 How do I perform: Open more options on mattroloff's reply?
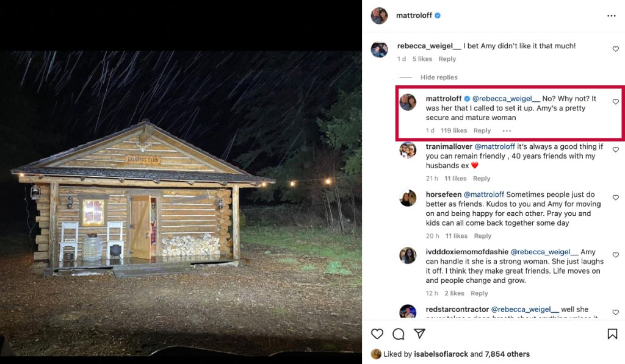507,130
